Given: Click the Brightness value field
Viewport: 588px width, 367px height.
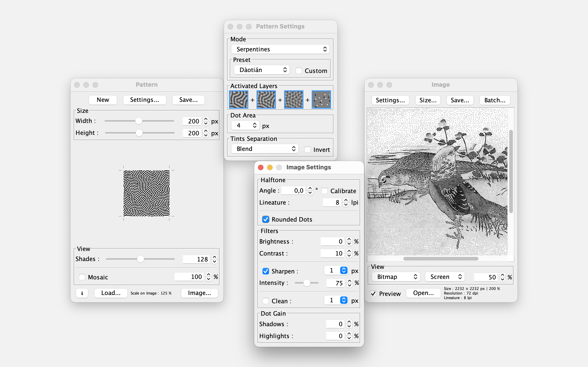Looking at the screenshot, I should click(332, 241).
